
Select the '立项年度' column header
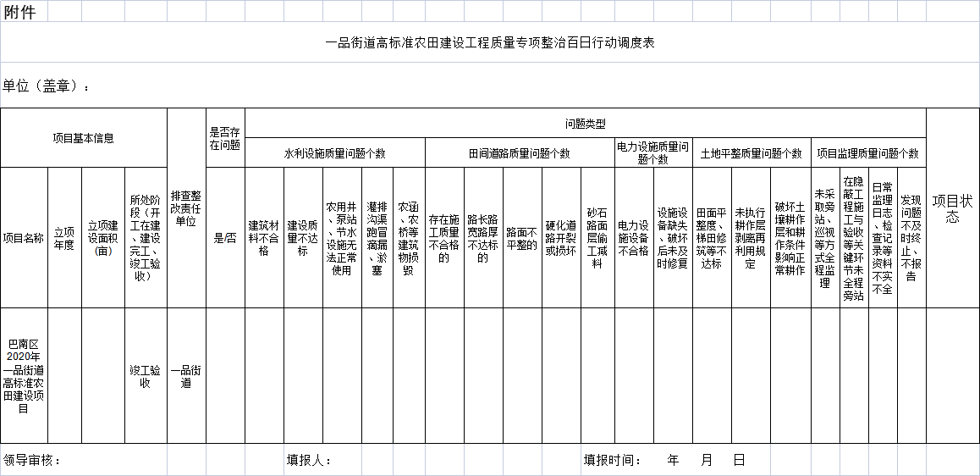point(64,238)
